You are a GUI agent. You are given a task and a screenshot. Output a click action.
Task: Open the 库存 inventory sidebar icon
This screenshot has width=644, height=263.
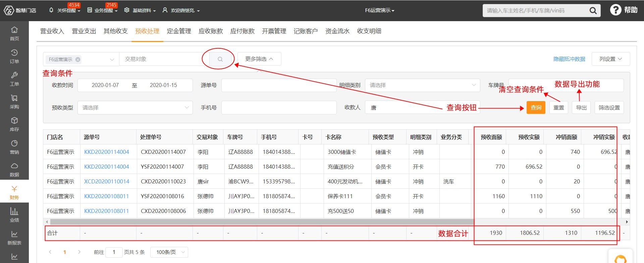click(14, 124)
